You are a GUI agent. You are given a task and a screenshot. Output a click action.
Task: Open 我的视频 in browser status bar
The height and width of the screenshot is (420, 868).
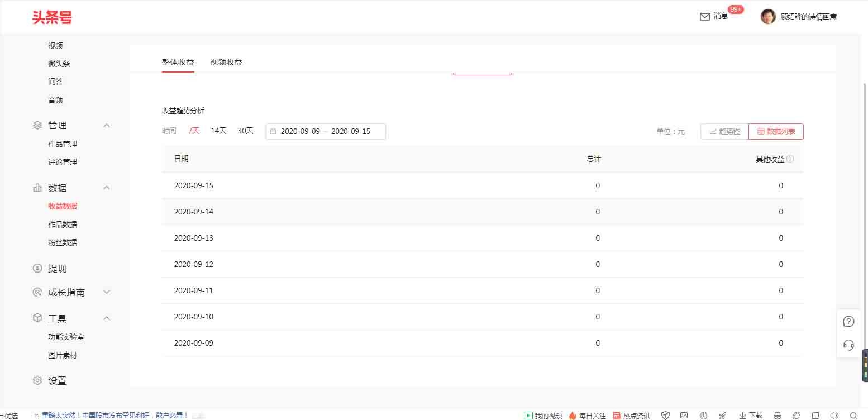pyautogui.click(x=543, y=416)
